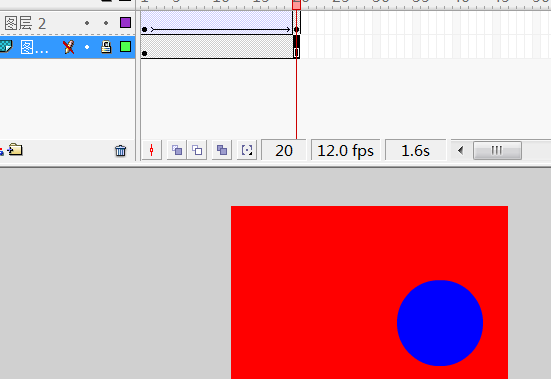This screenshot has height=379, width=551.
Task: Select the 图层 2 layer name
Action: (x=25, y=24)
